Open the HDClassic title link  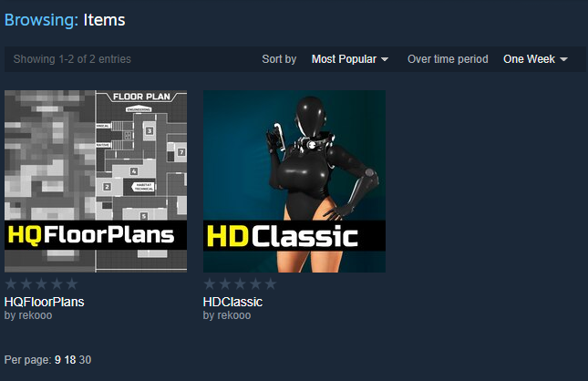coord(232,302)
